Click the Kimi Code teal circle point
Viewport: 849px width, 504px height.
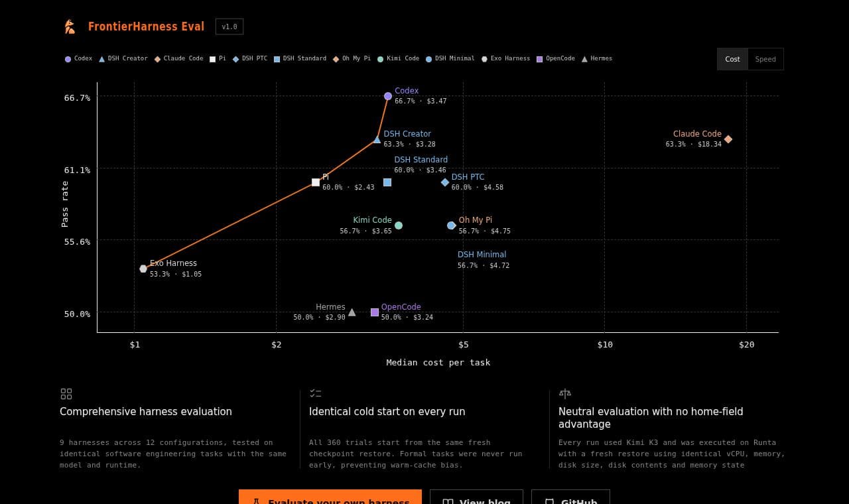399,225
